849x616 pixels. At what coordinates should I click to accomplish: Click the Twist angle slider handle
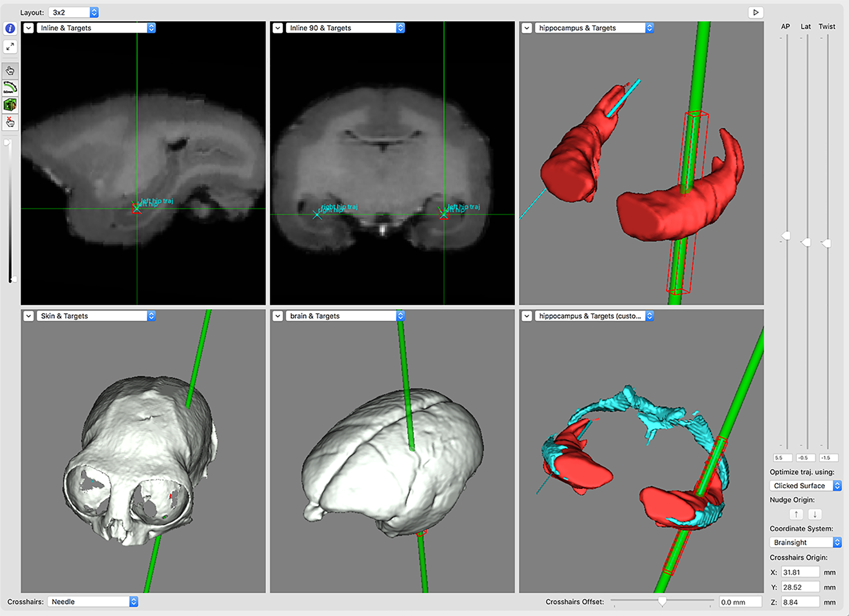(x=826, y=244)
